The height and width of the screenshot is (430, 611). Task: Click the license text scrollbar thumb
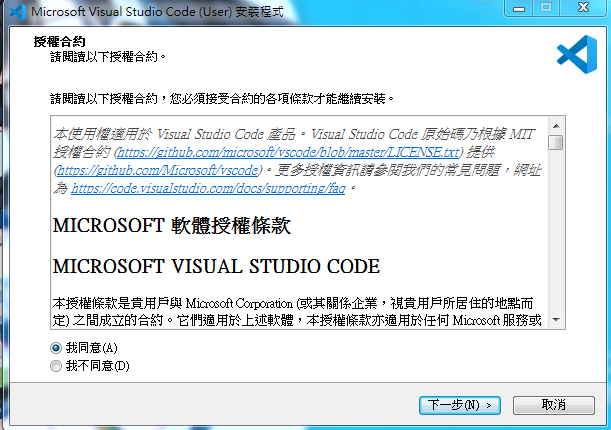click(x=556, y=142)
